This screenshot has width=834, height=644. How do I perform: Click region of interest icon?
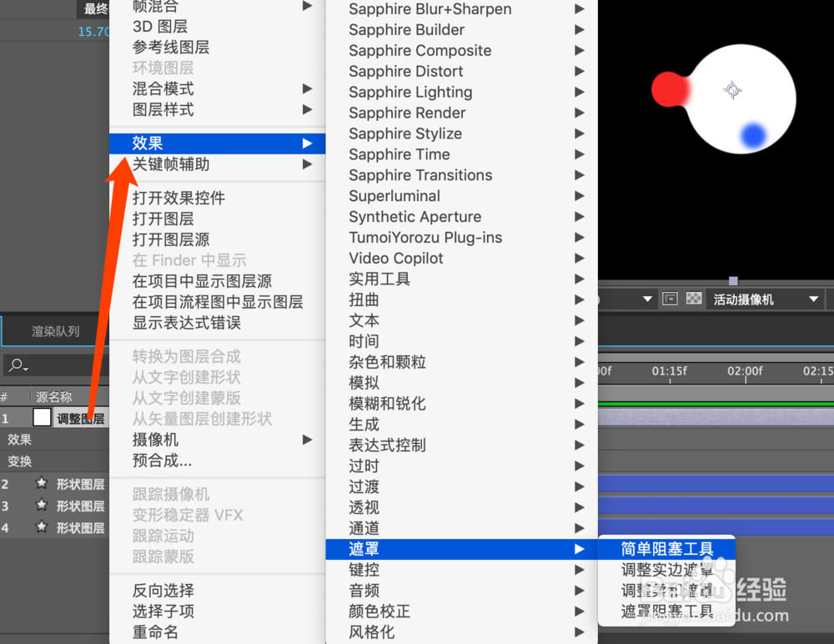tap(670, 299)
